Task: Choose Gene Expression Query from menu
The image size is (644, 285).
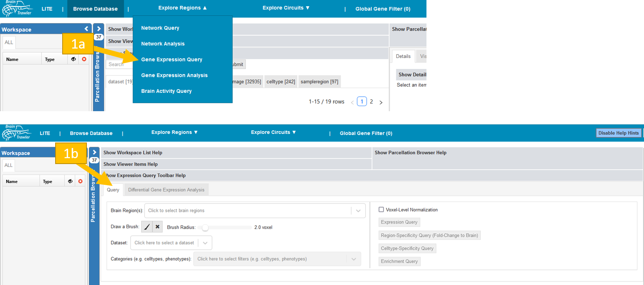Action: [172, 60]
